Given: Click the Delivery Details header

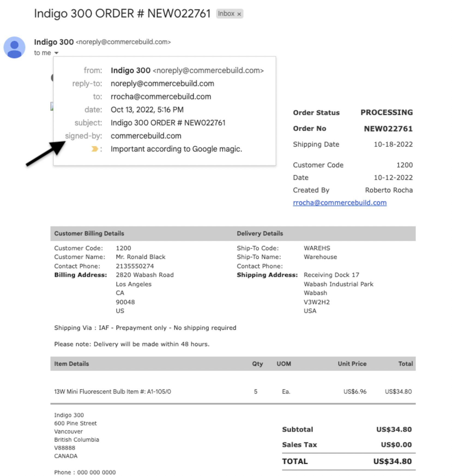Looking at the screenshot, I should 260,233.
